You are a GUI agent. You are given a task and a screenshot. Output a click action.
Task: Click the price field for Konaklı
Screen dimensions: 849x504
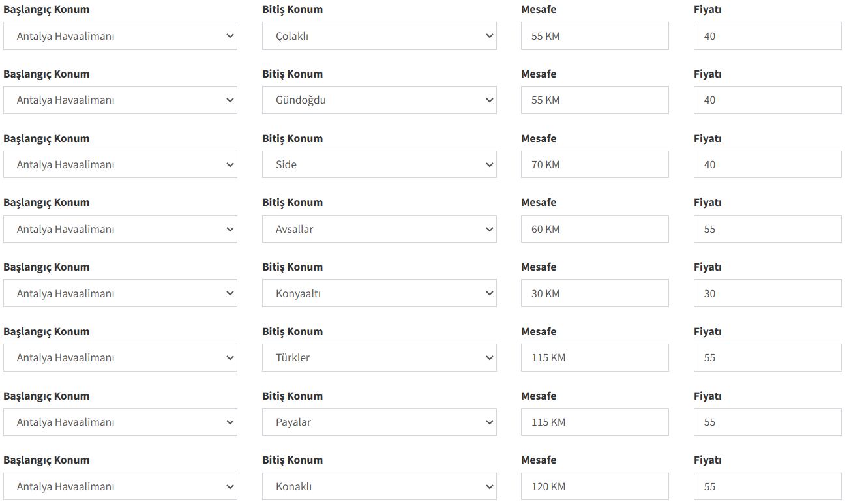pyautogui.click(x=767, y=486)
